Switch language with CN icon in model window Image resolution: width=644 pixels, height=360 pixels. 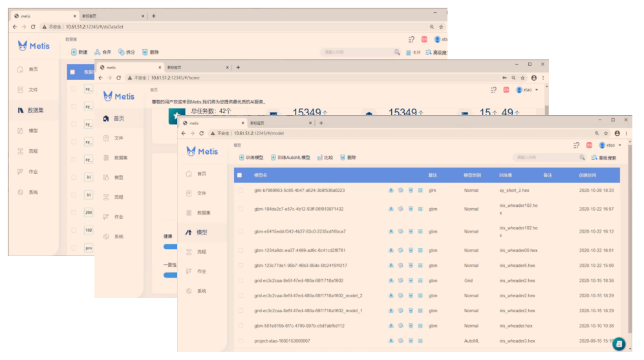point(590,145)
